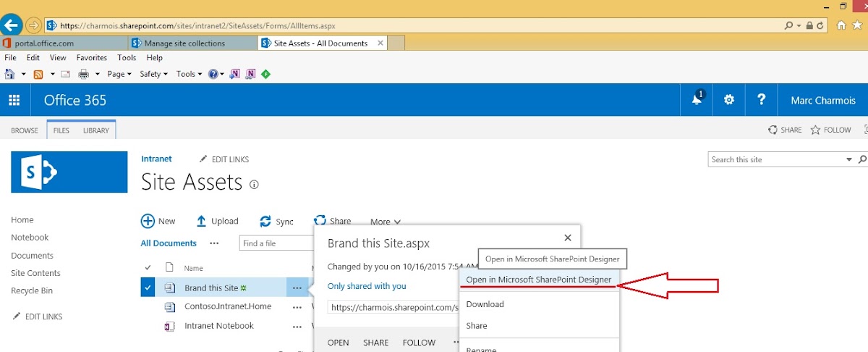Toggle the select-all checkmark in the header
Screen dimensions: 868x352
[148, 267]
